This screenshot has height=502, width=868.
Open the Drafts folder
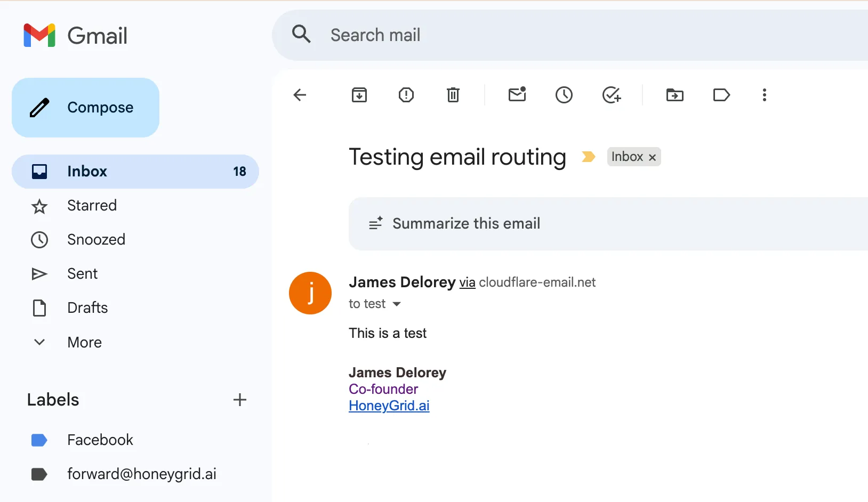87,307
